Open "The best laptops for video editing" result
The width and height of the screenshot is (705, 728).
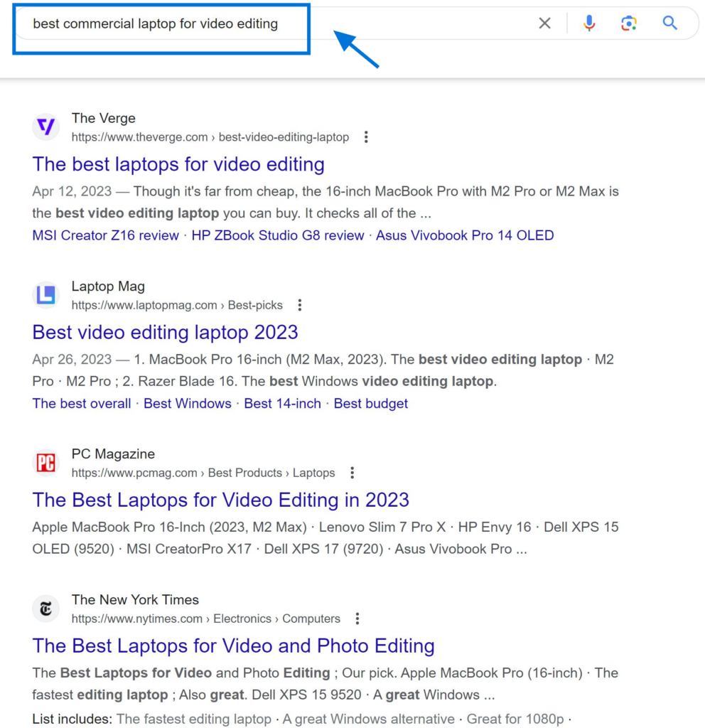coord(178,164)
